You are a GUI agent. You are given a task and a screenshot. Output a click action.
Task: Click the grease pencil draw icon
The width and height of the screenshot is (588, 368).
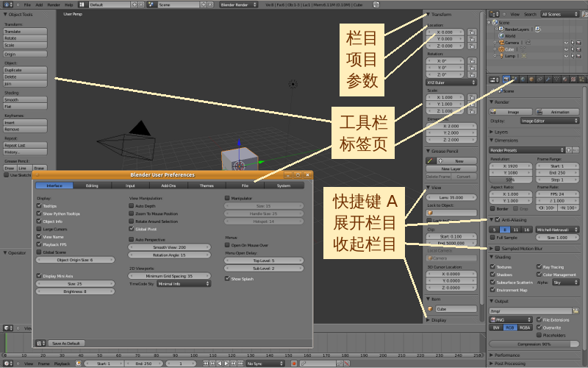(431, 160)
